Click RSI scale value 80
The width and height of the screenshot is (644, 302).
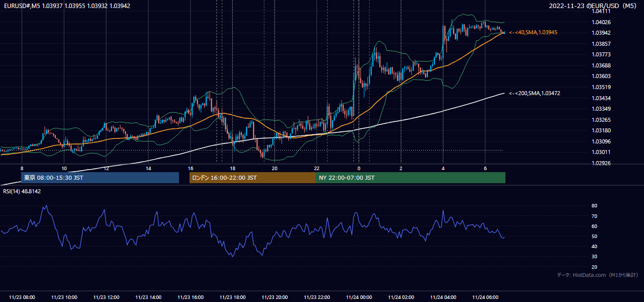point(594,206)
